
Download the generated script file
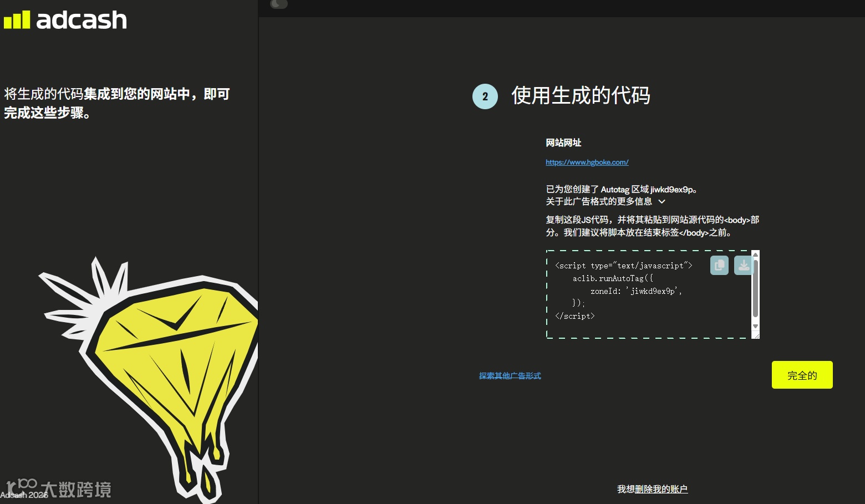(x=743, y=266)
